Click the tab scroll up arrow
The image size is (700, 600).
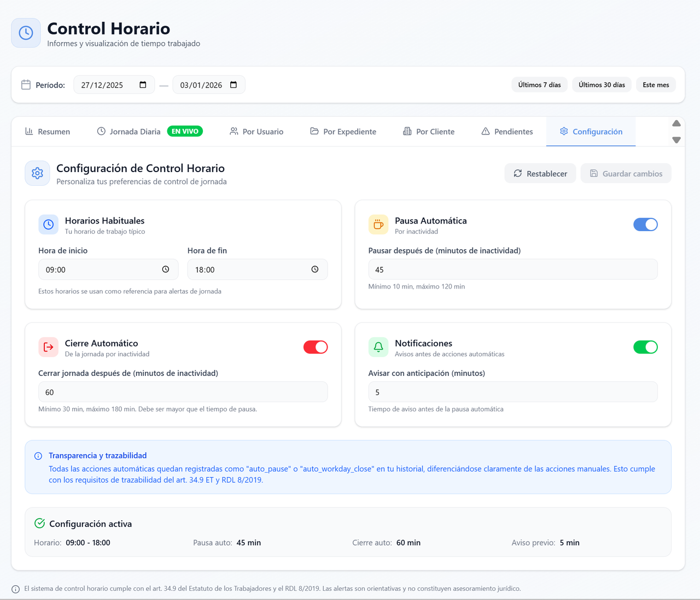tap(676, 123)
